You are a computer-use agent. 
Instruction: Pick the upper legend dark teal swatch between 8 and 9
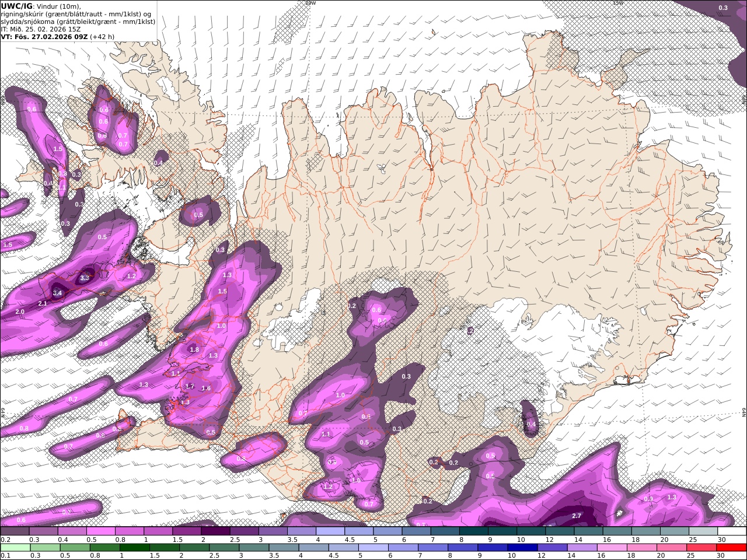tap(474, 531)
